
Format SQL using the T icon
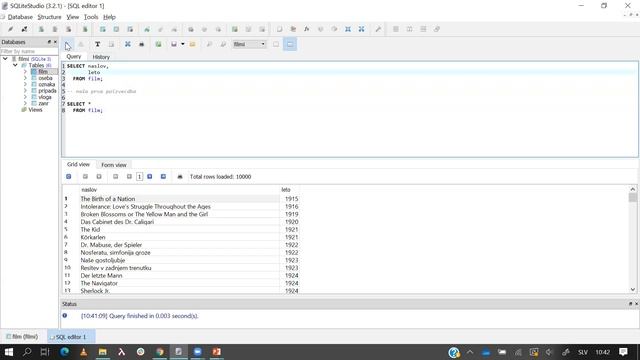coord(97,44)
